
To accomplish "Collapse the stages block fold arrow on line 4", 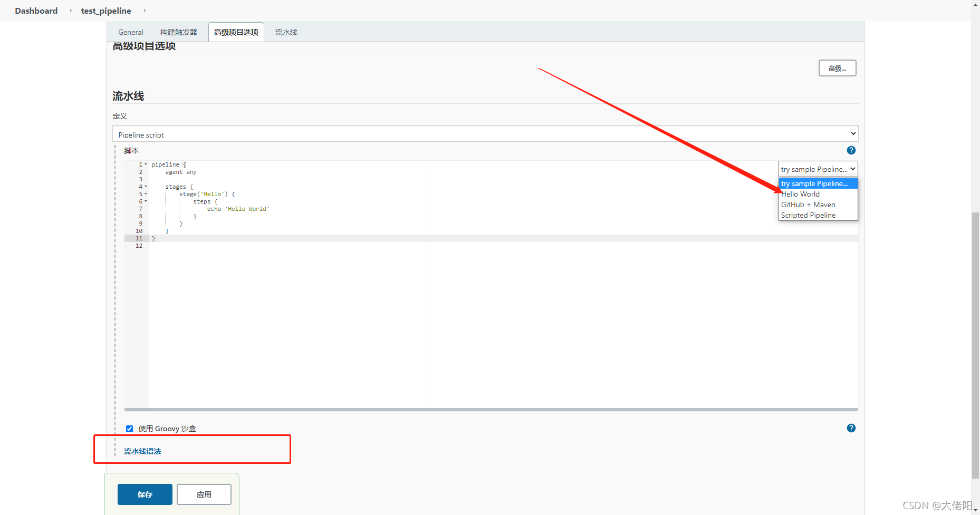I will point(146,187).
